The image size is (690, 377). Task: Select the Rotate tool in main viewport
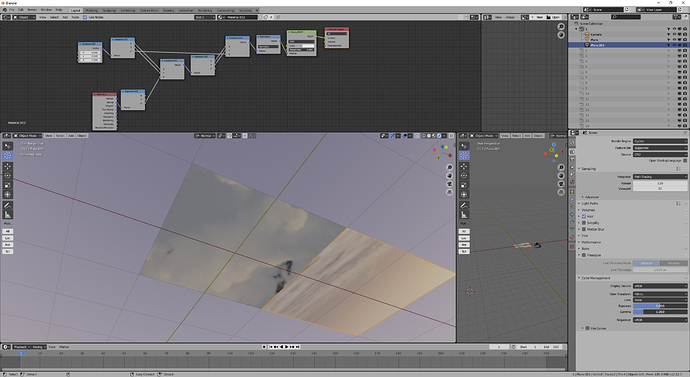(7, 176)
